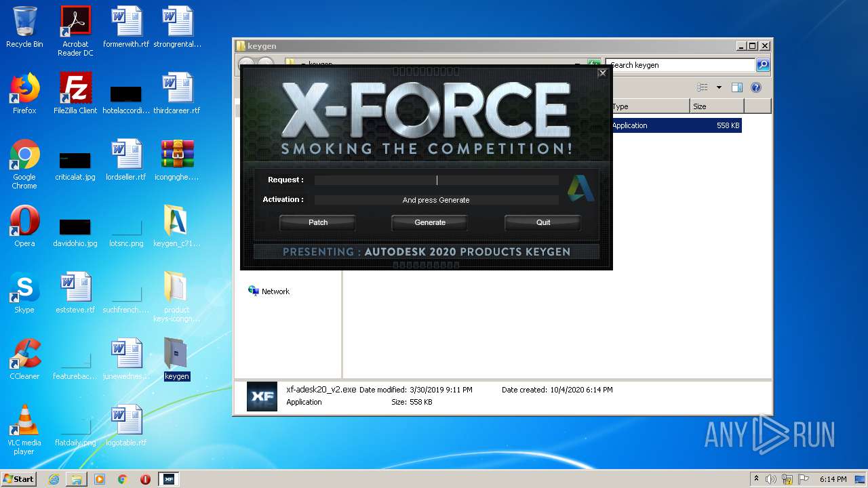
Task: Close the X-Force keygen window
Action: (602, 73)
